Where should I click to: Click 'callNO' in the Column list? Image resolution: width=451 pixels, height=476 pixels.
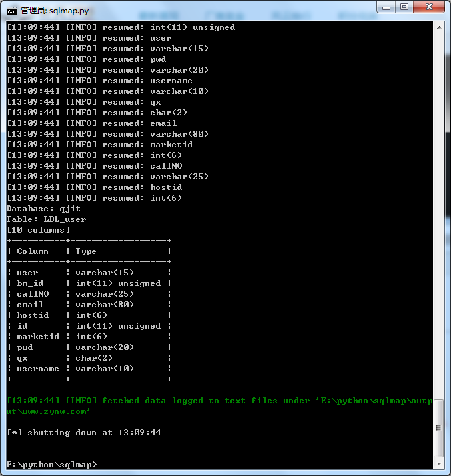(x=33, y=294)
